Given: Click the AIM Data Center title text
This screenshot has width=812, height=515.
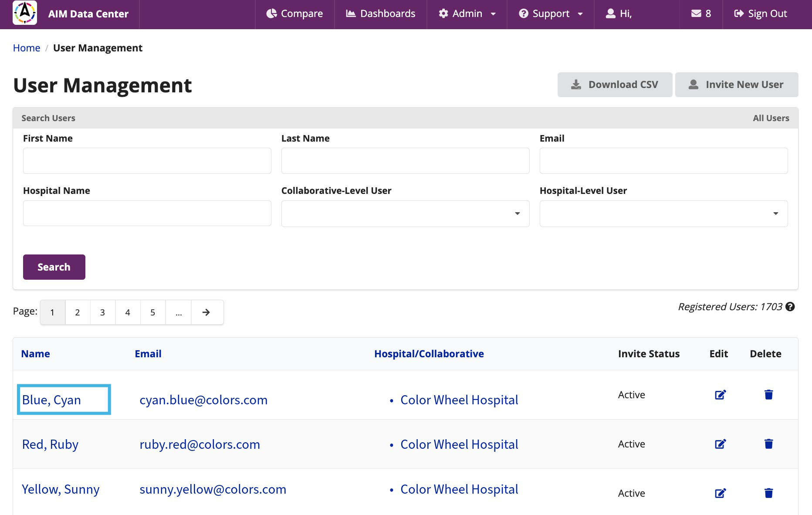Looking at the screenshot, I should [88, 14].
